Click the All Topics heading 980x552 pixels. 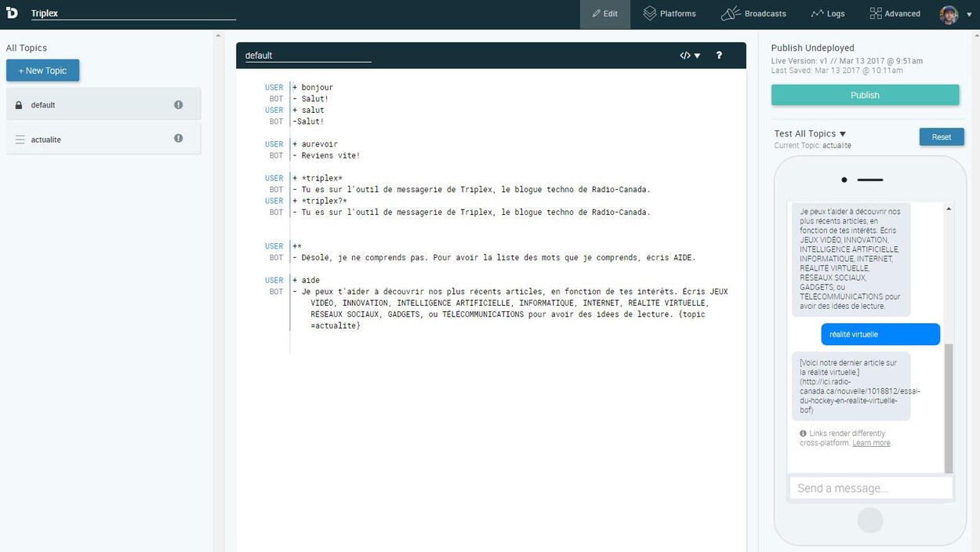27,48
